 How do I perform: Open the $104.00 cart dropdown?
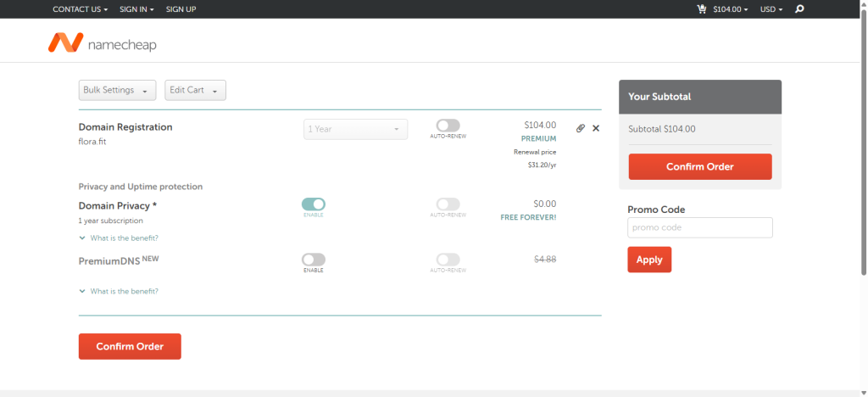pos(730,9)
